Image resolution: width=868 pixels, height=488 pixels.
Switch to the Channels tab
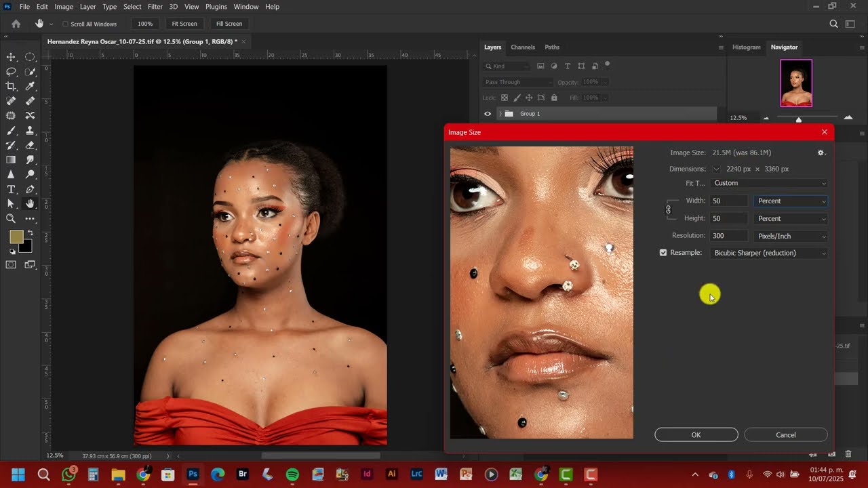(523, 47)
